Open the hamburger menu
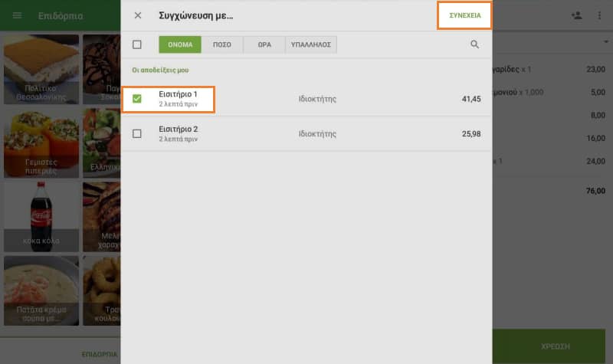Viewport: 613px width, 364px height. click(18, 15)
